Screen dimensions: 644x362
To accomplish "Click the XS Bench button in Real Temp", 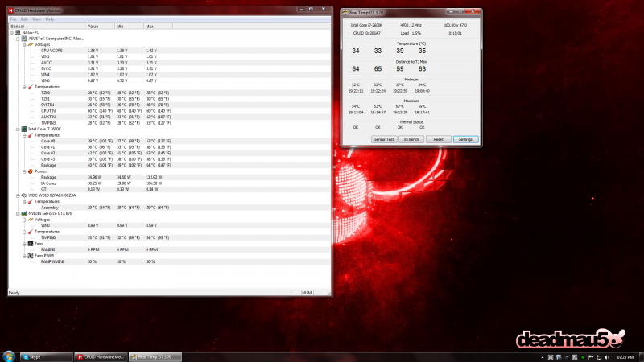I will pos(411,139).
